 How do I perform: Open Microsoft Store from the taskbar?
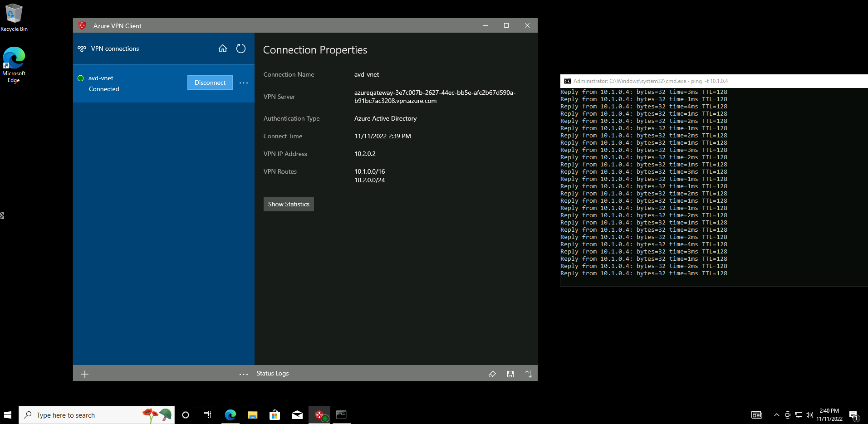tap(275, 415)
